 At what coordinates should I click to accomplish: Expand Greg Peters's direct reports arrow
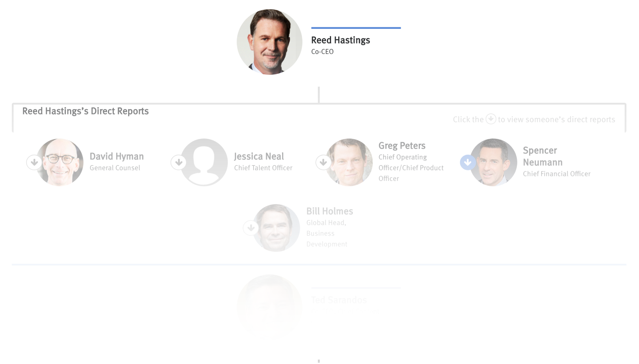point(323,162)
